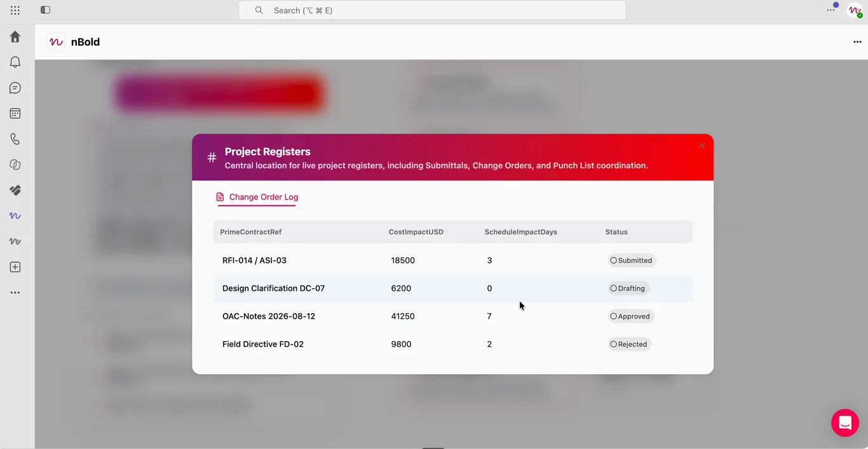Click the Rejected status badge
Image resolution: width=868 pixels, height=449 pixels.
(629, 344)
